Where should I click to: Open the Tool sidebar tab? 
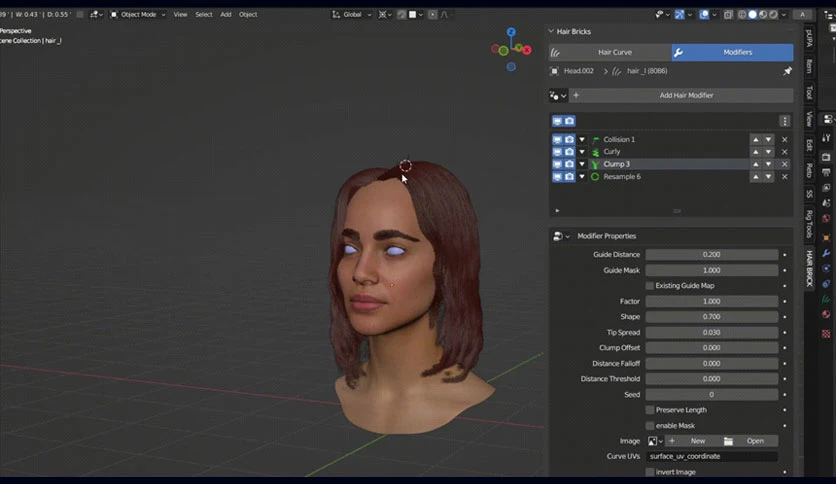pos(809,92)
